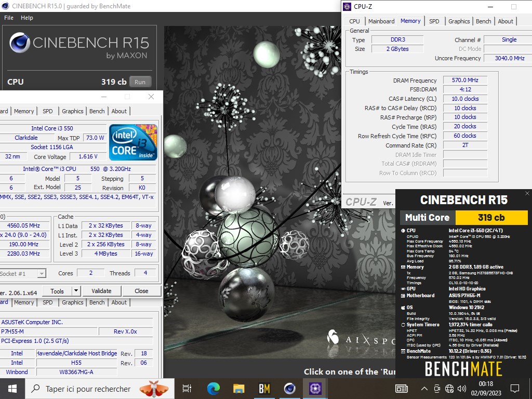Image resolution: width=532 pixels, height=399 pixels.
Task: Open Bench tab in top-right CPU-Z window
Action: (x=483, y=21)
